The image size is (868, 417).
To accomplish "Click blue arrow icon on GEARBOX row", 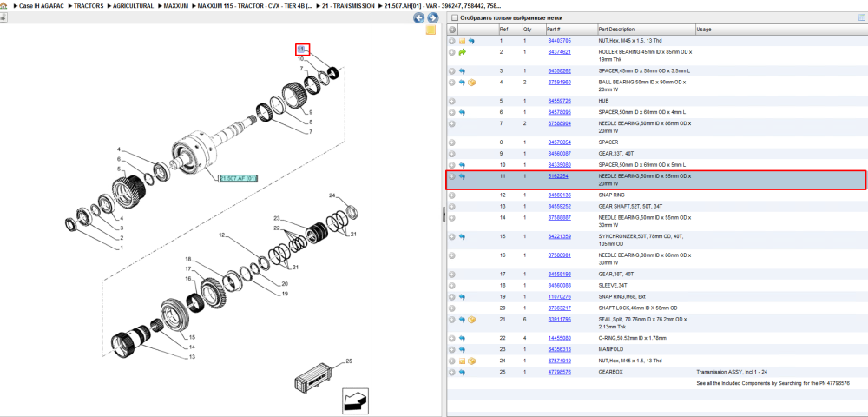I will click(x=462, y=372).
